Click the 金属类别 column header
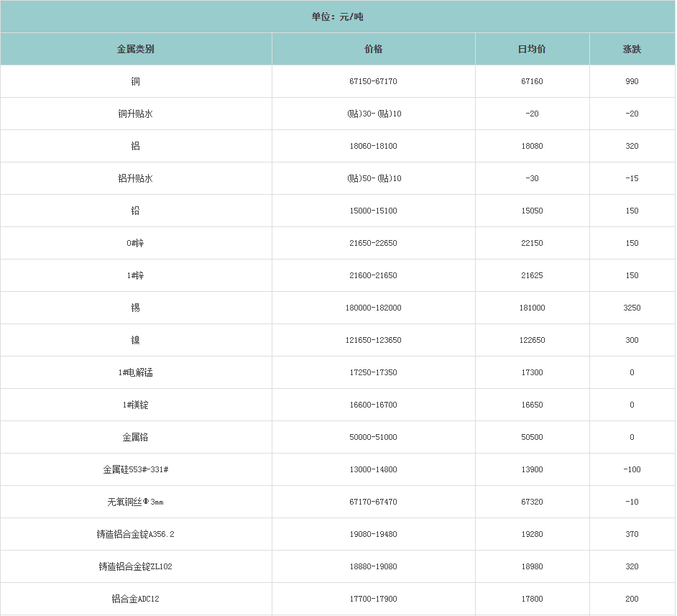The width and height of the screenshot is (677, 616). click(136, 50)
